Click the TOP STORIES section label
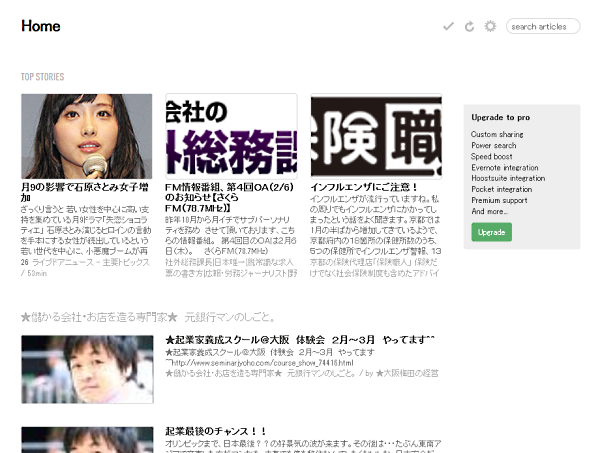 42,77
